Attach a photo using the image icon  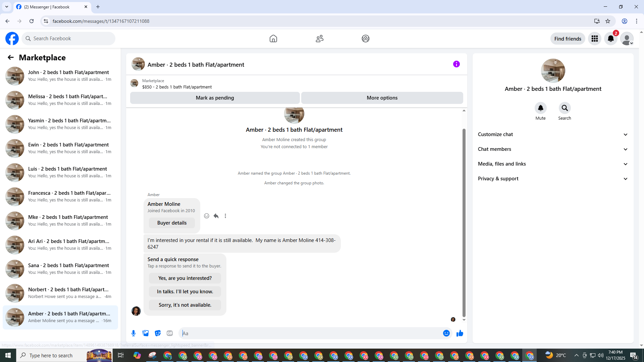[x=146, y=333]
